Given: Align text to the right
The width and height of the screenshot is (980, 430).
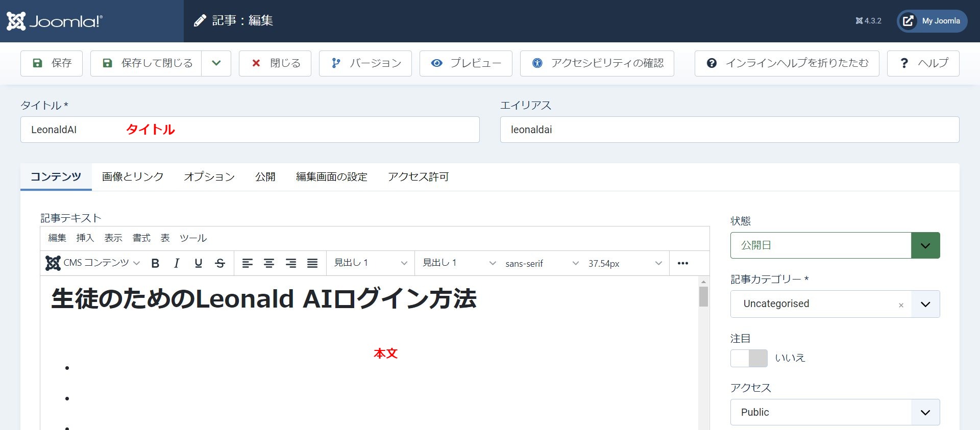Looking at the screenshot, I should pyautogui.click(x=291, y=263).
